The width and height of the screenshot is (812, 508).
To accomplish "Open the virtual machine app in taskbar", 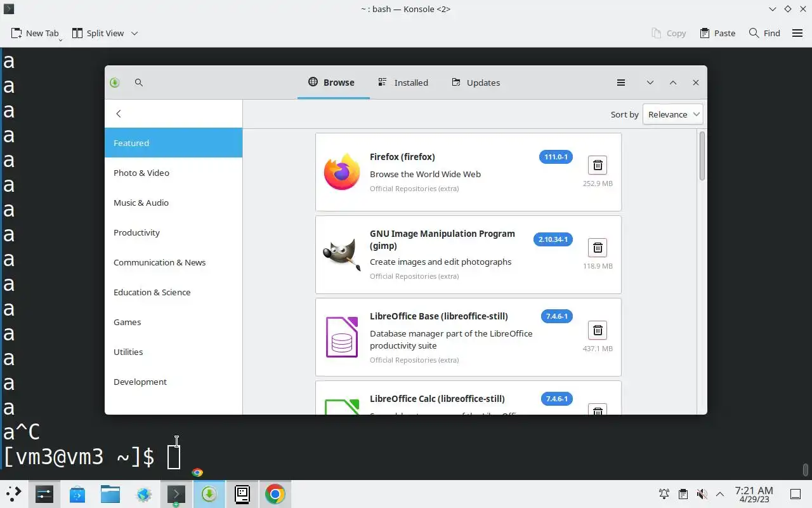I will pyautogui.click(x=242, y=494).
